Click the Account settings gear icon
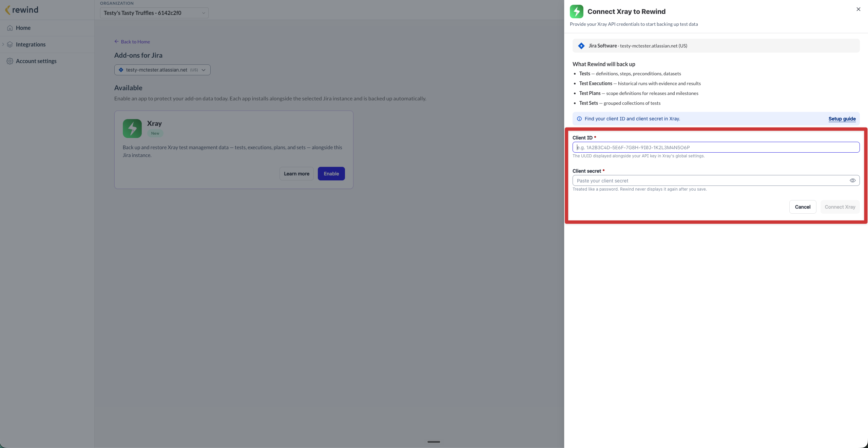Screen dimensions: 868x448 click(10, 61)
